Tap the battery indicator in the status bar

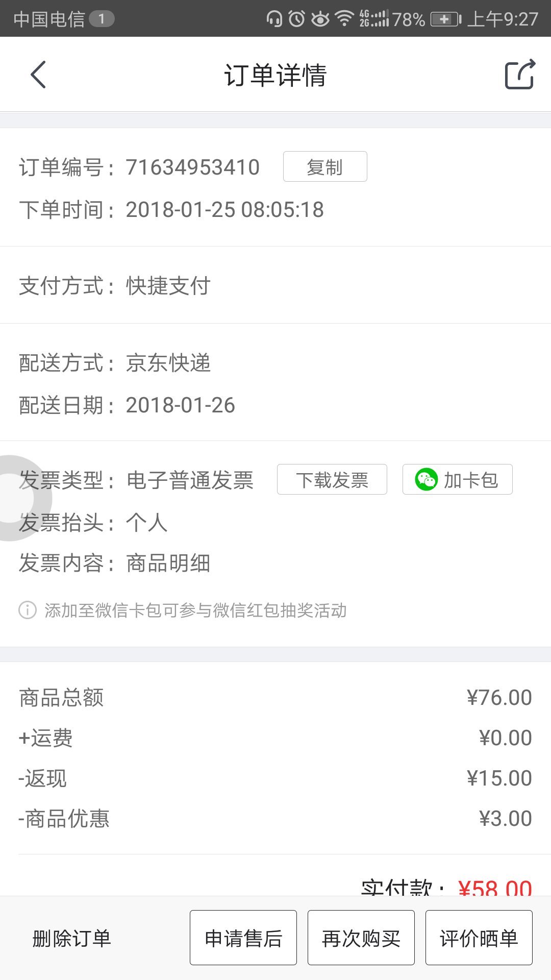point(446,19)
